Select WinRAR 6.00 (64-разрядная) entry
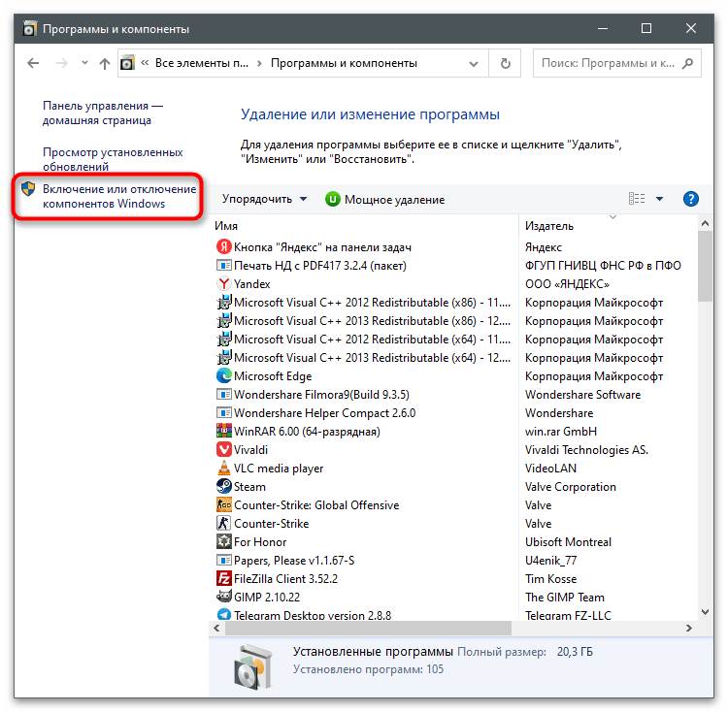 coord(307,431)
